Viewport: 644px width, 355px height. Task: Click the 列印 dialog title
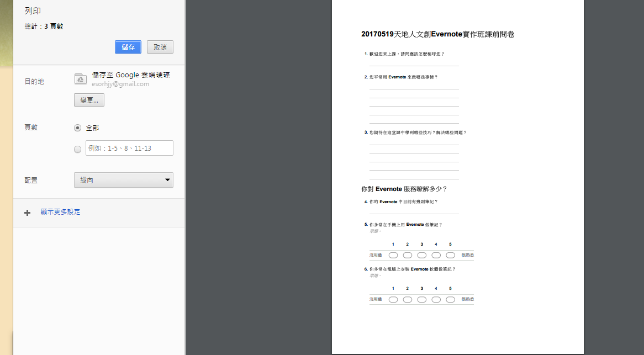pyautogui.click(x=33, y=10)
